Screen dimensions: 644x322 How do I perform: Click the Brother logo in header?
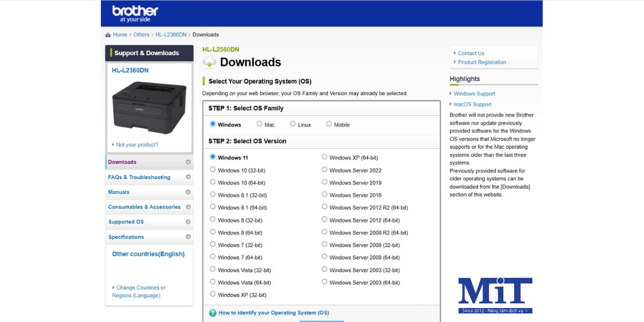point(135,13)
